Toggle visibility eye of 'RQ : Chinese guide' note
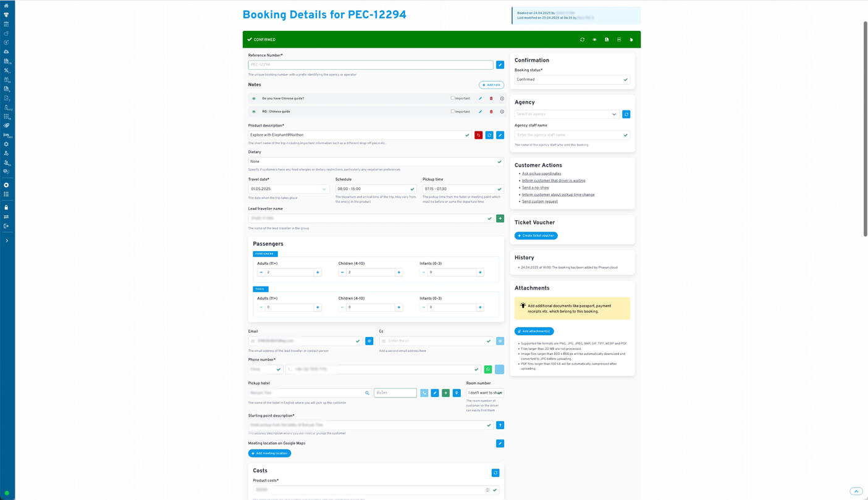This screenshot has width=868, height=500. (x=254, y=112)
